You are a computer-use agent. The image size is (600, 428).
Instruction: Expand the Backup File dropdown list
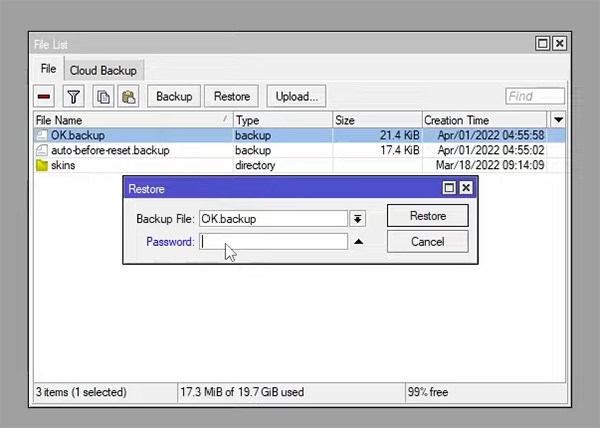pyautogui.click(x=358, y=218)
